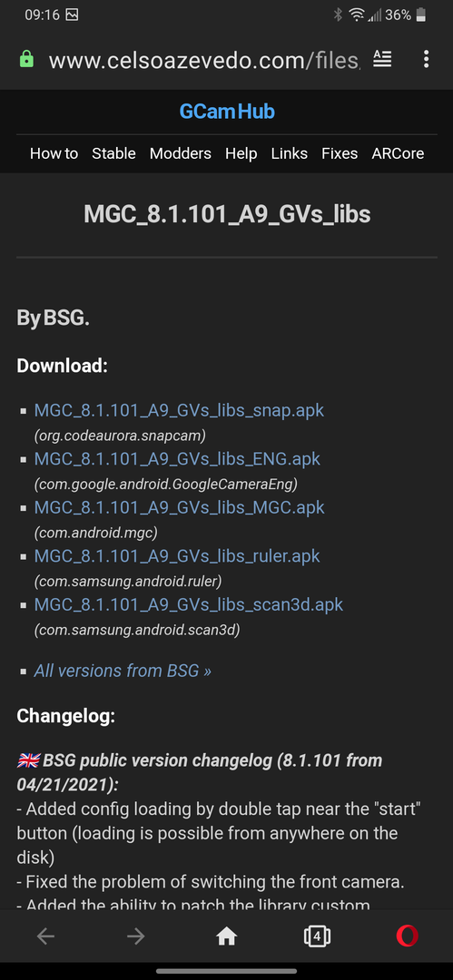Select the How to nav item
The width and height of the screenshot is (453, 980).
coord(54,153)
